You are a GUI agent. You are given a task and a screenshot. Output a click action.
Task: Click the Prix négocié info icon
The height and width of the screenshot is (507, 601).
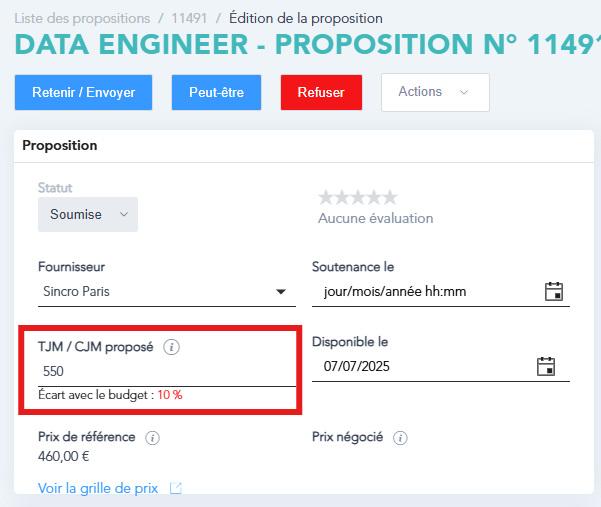pyautogui.click(x=400, y=438)
